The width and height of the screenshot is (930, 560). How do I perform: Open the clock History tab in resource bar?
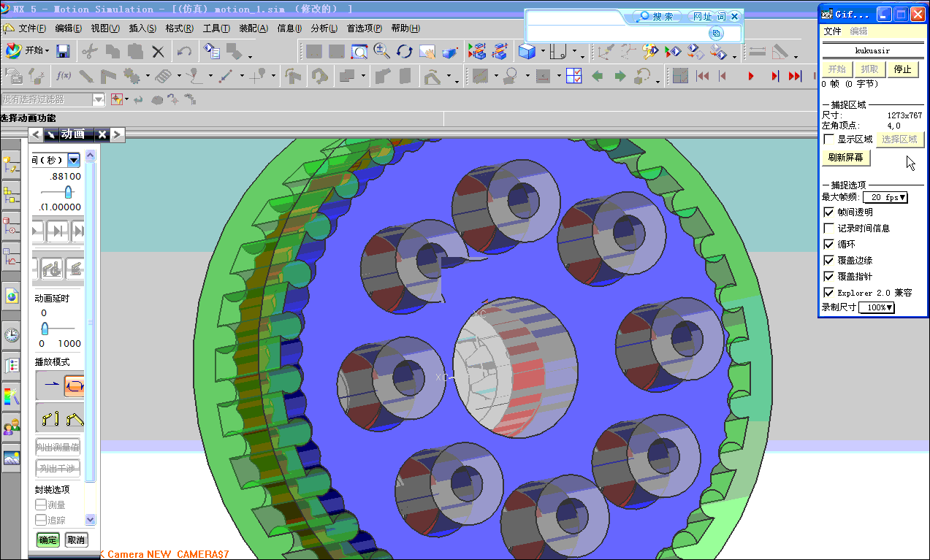(11, 335)
